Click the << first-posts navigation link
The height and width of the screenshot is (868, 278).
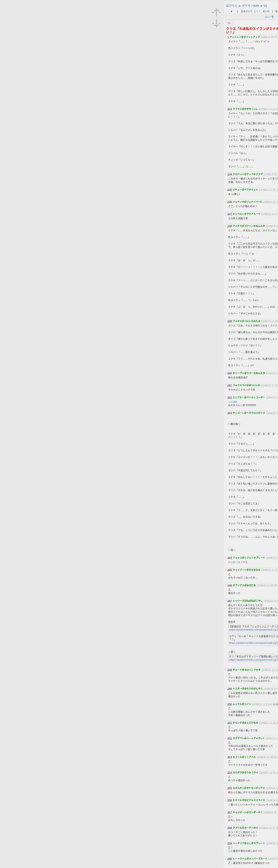point(258,11)
